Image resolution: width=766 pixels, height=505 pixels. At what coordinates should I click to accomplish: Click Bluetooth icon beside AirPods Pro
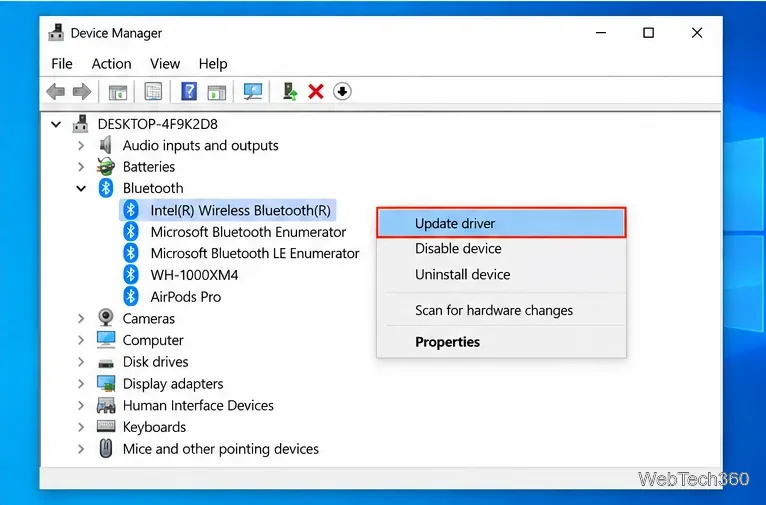click(x=130, y=297)
